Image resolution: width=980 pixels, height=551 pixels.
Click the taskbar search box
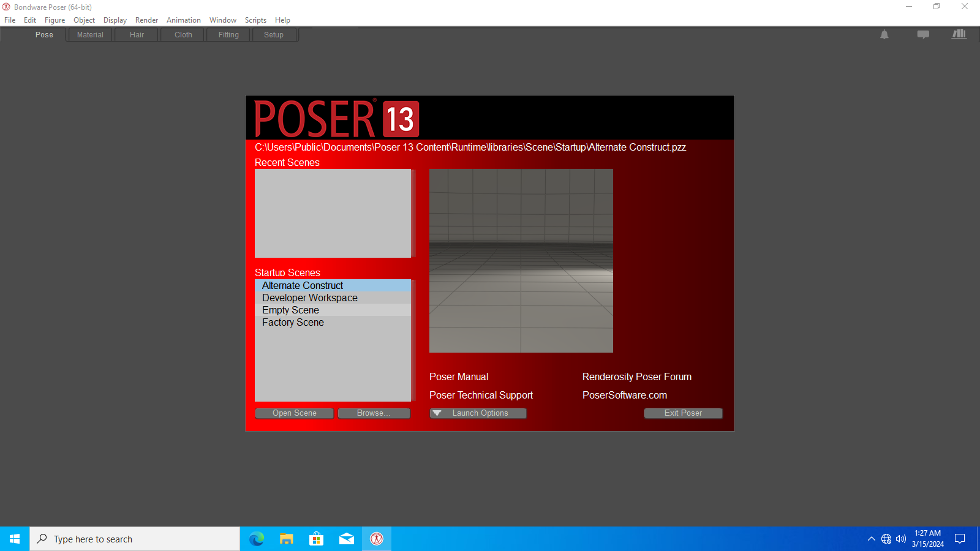(x=135, y=539)
